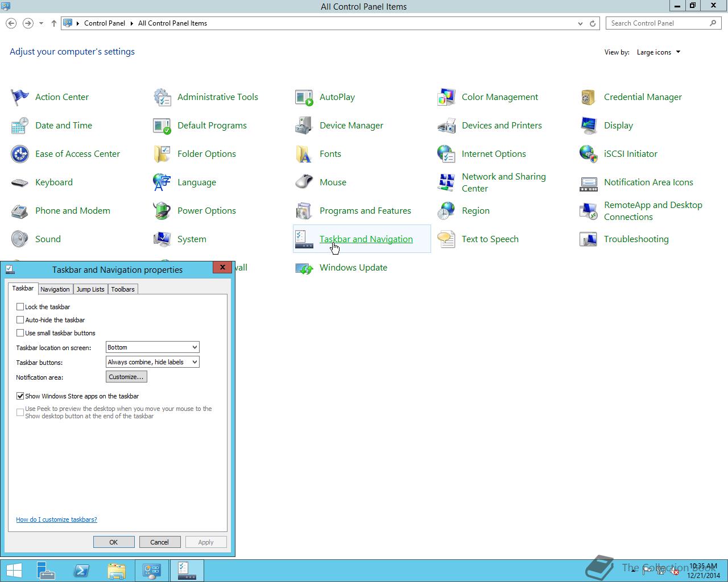Click the Fonts folder icon
The width and height of the screenshot is (728, 582).
point(304,154)
